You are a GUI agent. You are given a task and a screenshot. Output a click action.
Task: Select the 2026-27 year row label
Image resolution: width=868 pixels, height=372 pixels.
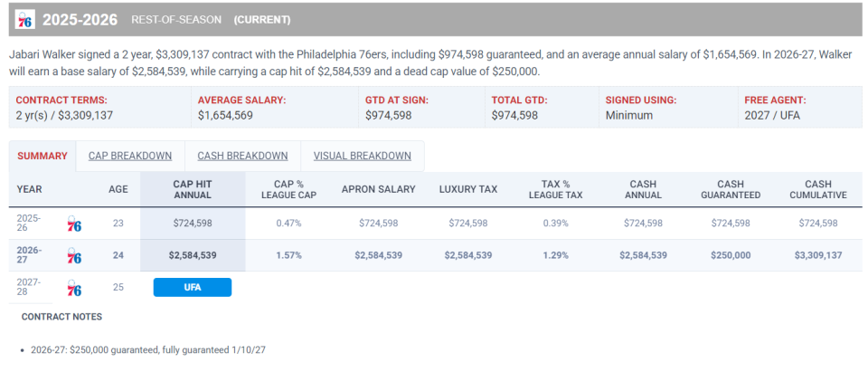[x=29, y=255]
